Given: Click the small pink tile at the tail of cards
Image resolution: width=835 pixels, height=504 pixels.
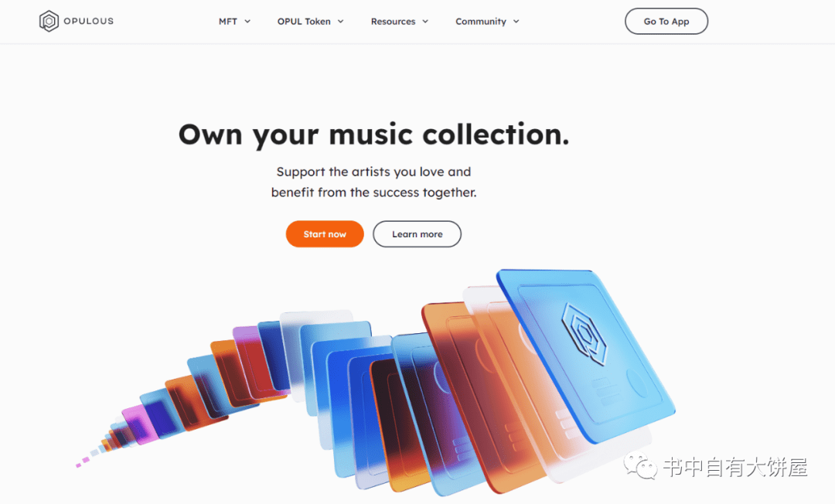Looking at the screenshot, I should point(78,465).
